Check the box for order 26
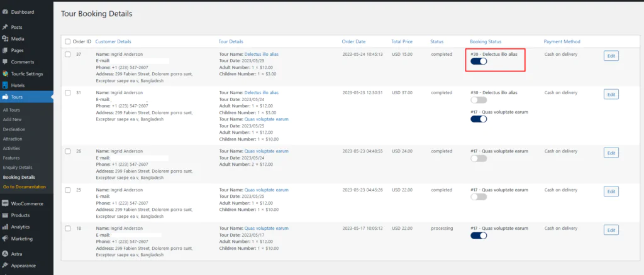 coord(68,151)
